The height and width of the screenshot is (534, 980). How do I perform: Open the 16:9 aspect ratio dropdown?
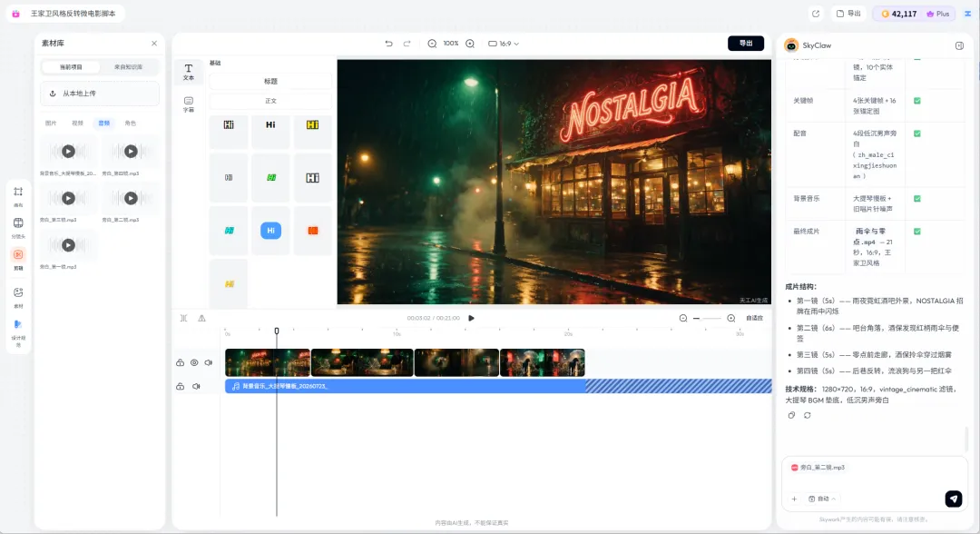504,44
